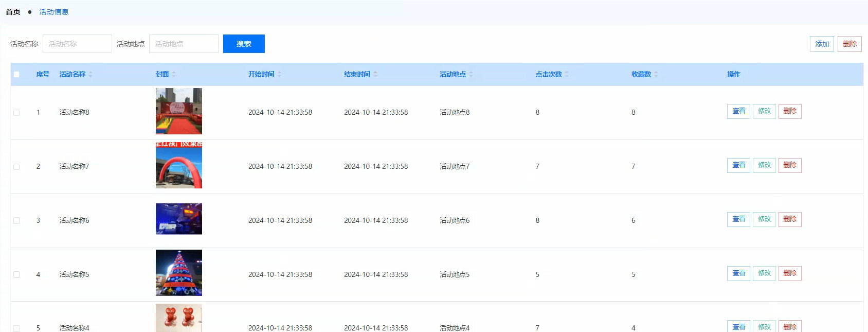
Task: Sort by 收藏数 column arrows
Action: click(656, 74)
